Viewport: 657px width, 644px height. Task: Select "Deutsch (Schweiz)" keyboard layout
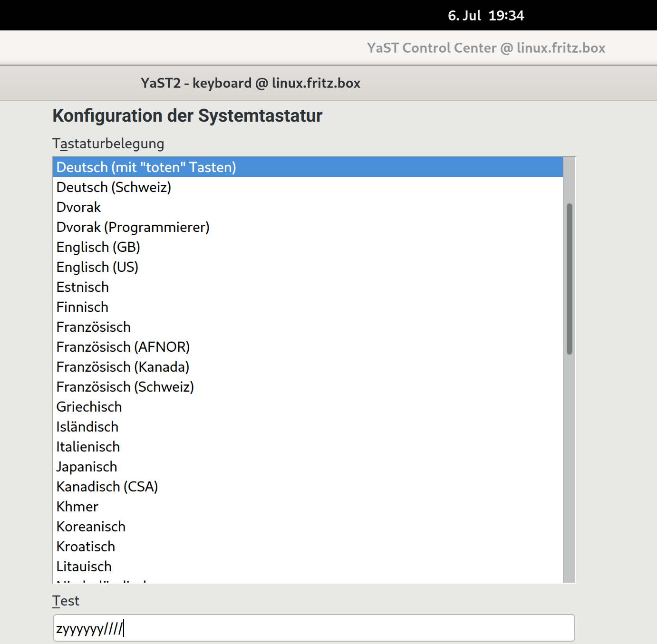tap(308, 187)
